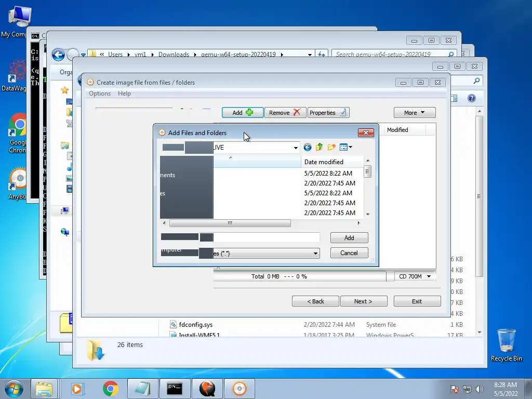Click the Total 0 MB capacity progress bar
Image resolution: width=532 pixels, height=399 pixels.
(x=300, y=276)
